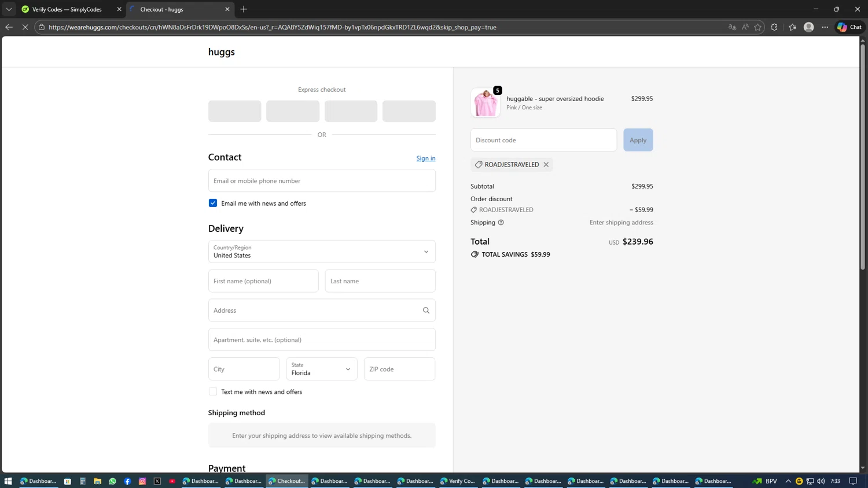Uncheck Email me with news and offers

coord(213,203)
